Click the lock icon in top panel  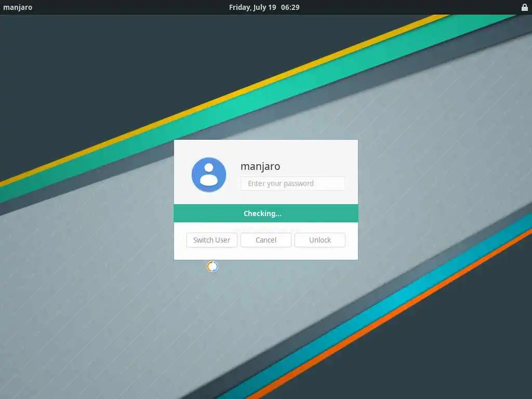(x=524, y=7)
